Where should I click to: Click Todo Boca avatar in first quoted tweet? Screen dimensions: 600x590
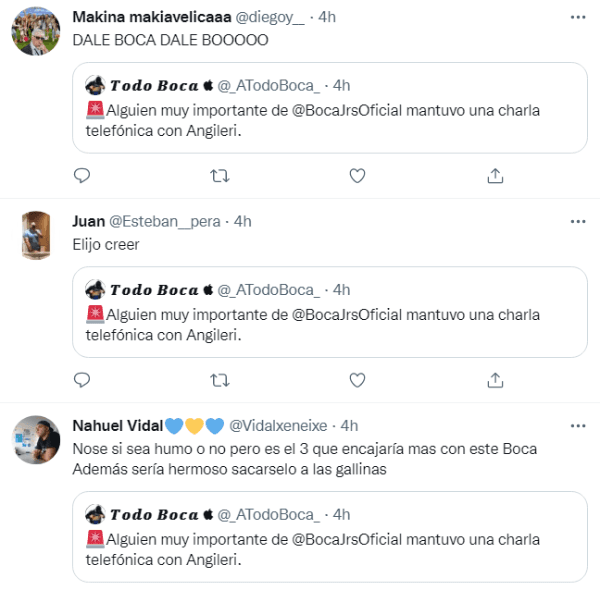[96, 86]
